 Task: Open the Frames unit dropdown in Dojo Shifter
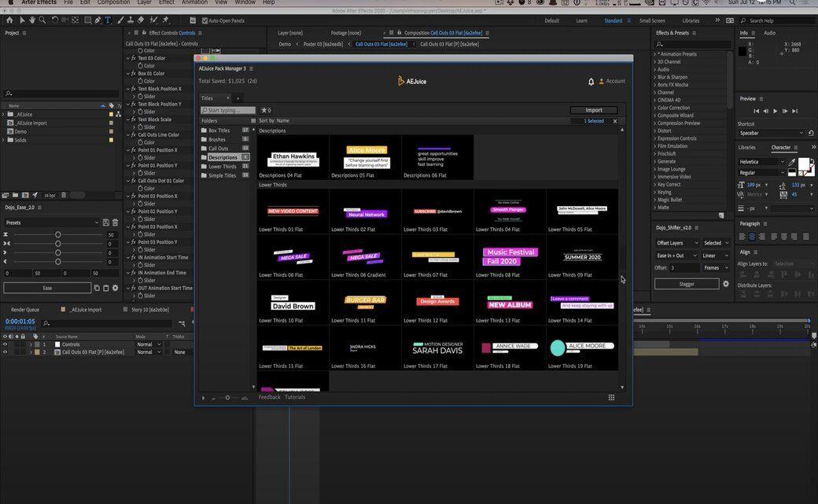pos(715,267)
